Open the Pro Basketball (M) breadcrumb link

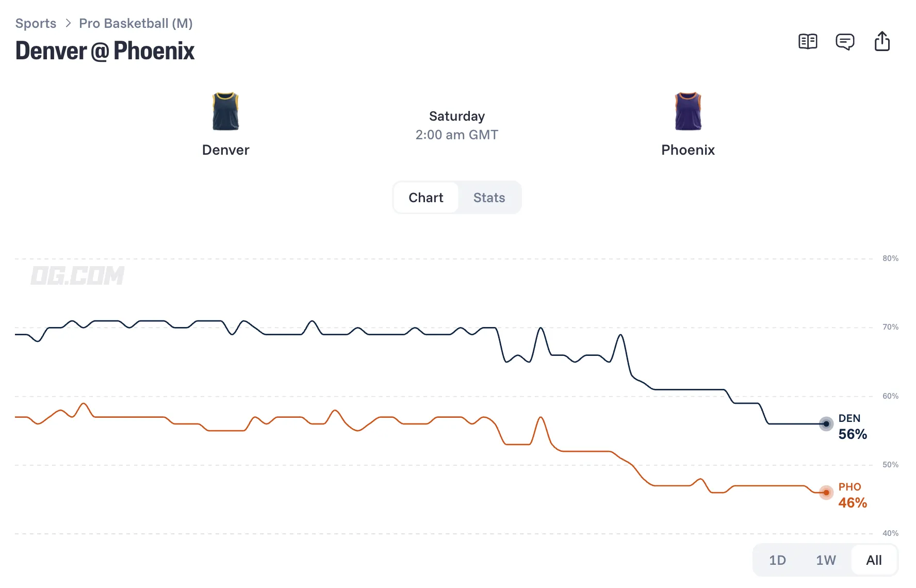coord(136,23)
